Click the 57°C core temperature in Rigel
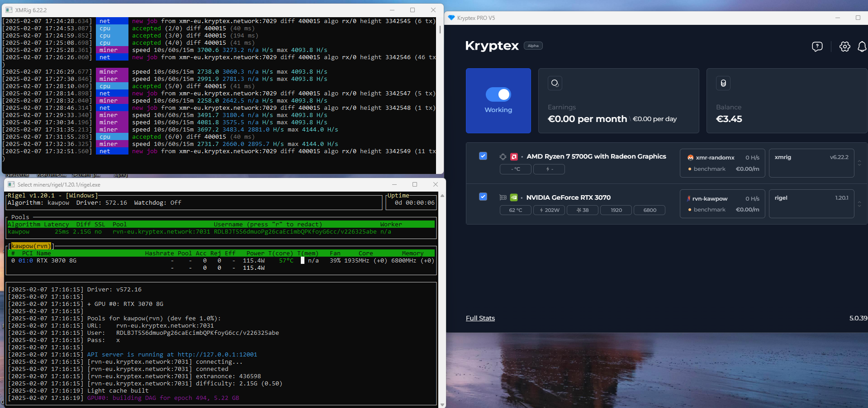 (x=286, y=261)
